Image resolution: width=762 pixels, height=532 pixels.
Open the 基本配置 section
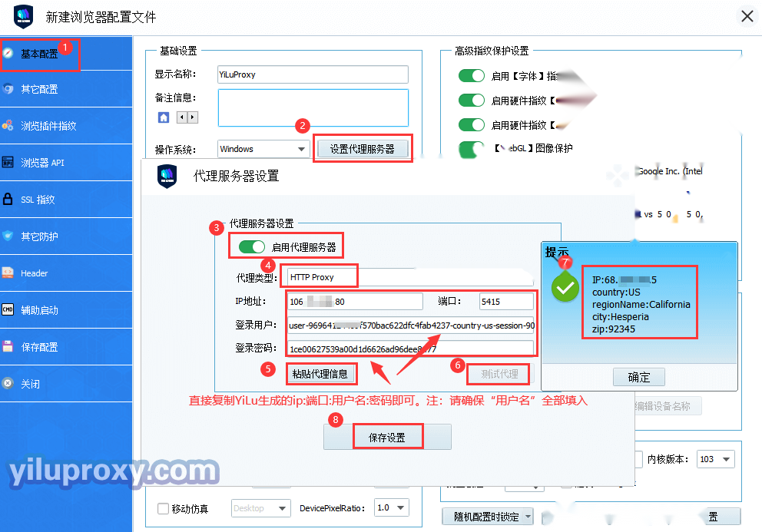tap(66, 54)
